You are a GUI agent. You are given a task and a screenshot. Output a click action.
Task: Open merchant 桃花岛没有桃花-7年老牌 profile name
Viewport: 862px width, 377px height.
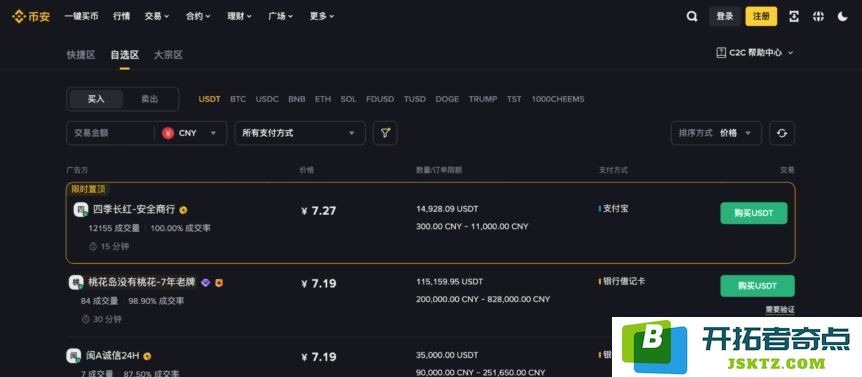pyautogui.click(x=142, y=282)
